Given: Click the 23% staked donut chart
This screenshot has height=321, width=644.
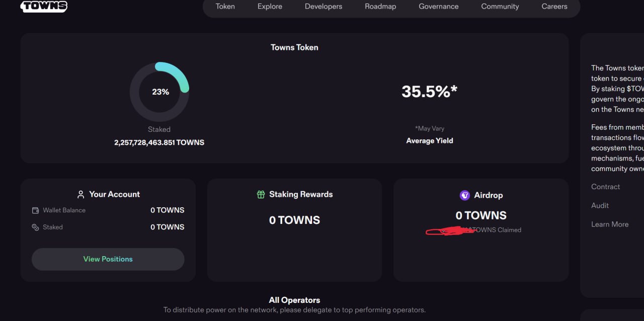Looking at the screenshot, I should (x=159, y=92).
